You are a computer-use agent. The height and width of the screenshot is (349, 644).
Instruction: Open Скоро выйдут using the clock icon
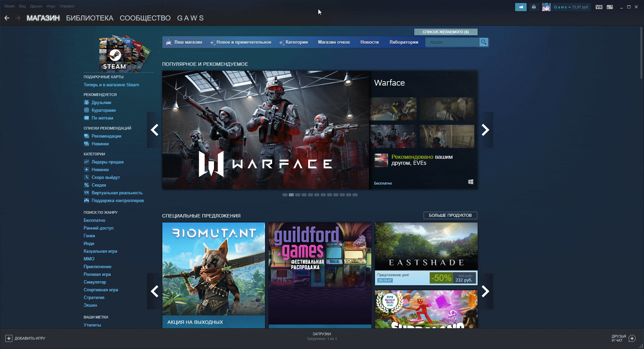[x=87, y=177]
